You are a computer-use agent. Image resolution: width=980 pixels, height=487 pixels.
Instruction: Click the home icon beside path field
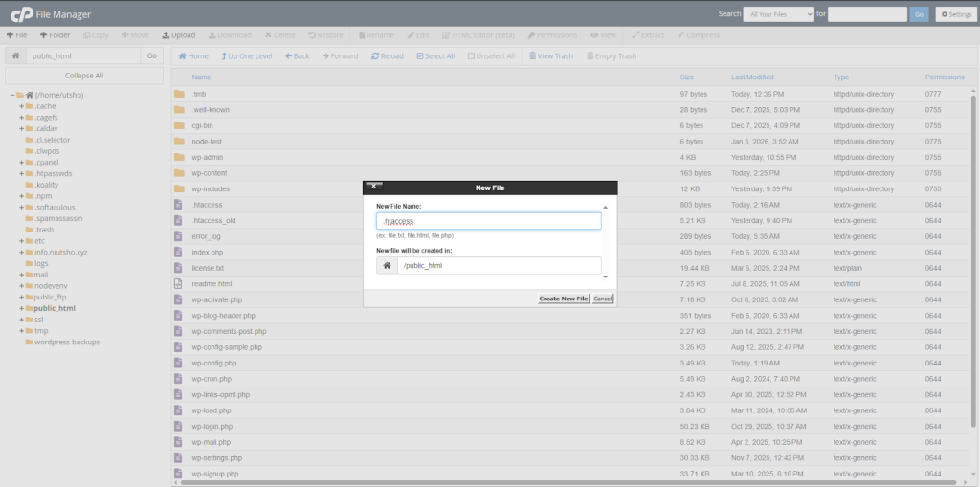15,55
